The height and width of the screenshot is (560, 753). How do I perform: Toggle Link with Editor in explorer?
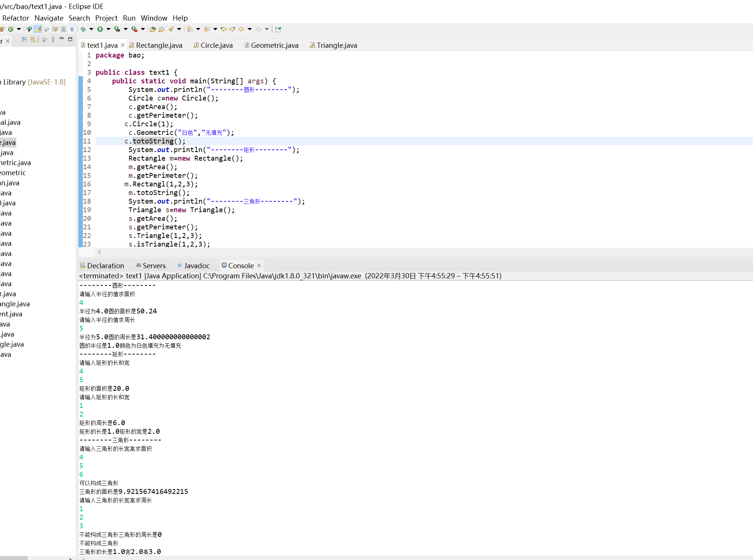tap(33, 39)
